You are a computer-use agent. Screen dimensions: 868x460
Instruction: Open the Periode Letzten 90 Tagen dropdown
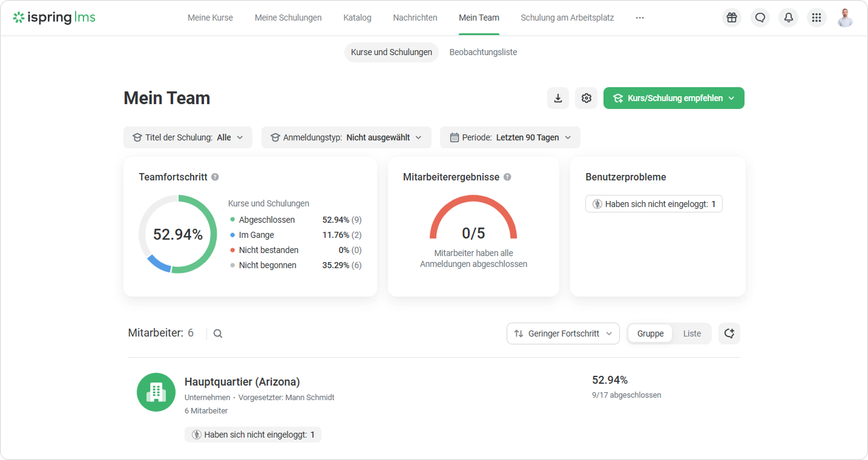[x=510, y=137]
